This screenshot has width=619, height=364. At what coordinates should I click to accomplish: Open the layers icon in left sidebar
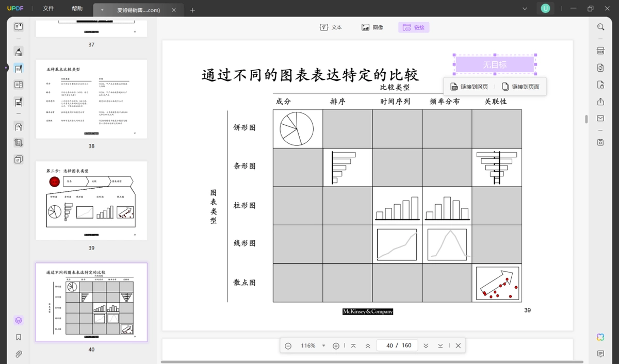(x=19, y=320)
